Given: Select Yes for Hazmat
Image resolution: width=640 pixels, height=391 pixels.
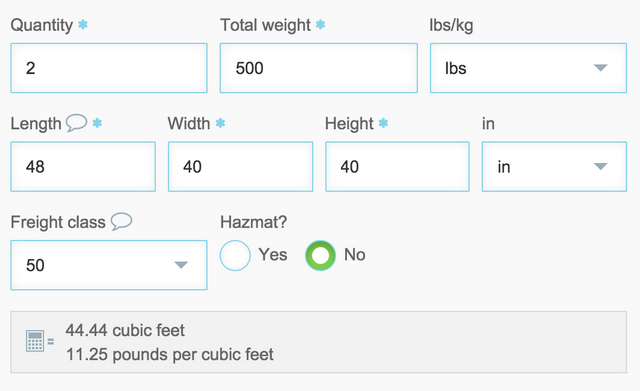Looking at the screenshot, I should [x=235, y=255].
